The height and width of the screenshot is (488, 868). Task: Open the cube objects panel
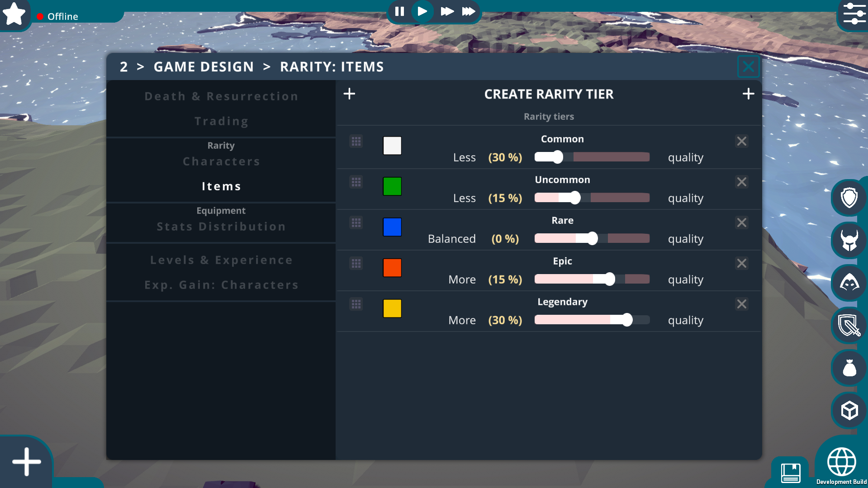(x=849, y=410)
